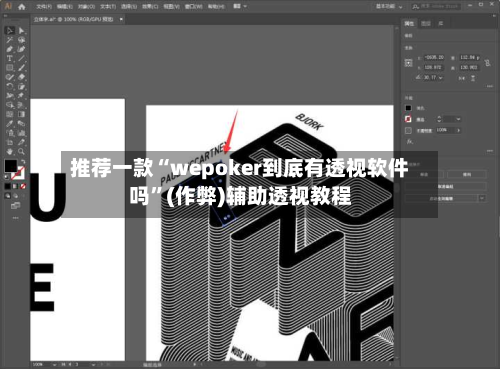Click the Stroke color swatch in Properties

408,119
